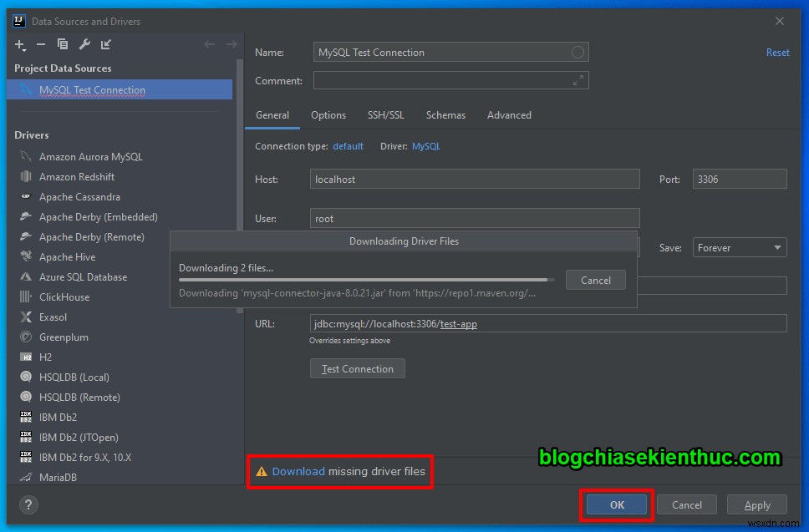Open the Advanced tab
The image size is (809, 532).
click(x=509, y=115)
